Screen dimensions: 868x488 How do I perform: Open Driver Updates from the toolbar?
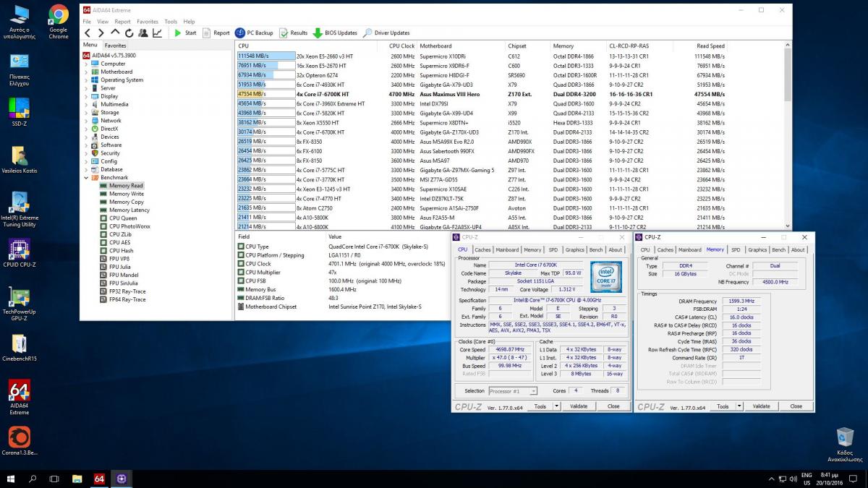[x=387, y=33]
